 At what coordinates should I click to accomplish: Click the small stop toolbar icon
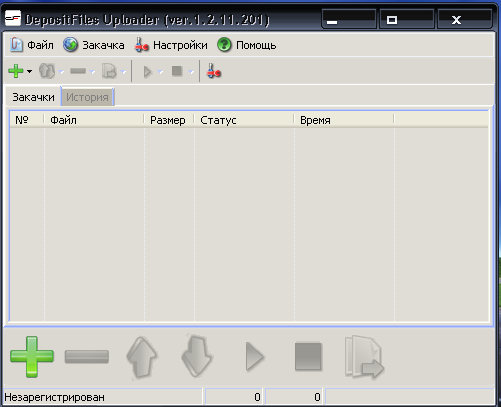177,71
